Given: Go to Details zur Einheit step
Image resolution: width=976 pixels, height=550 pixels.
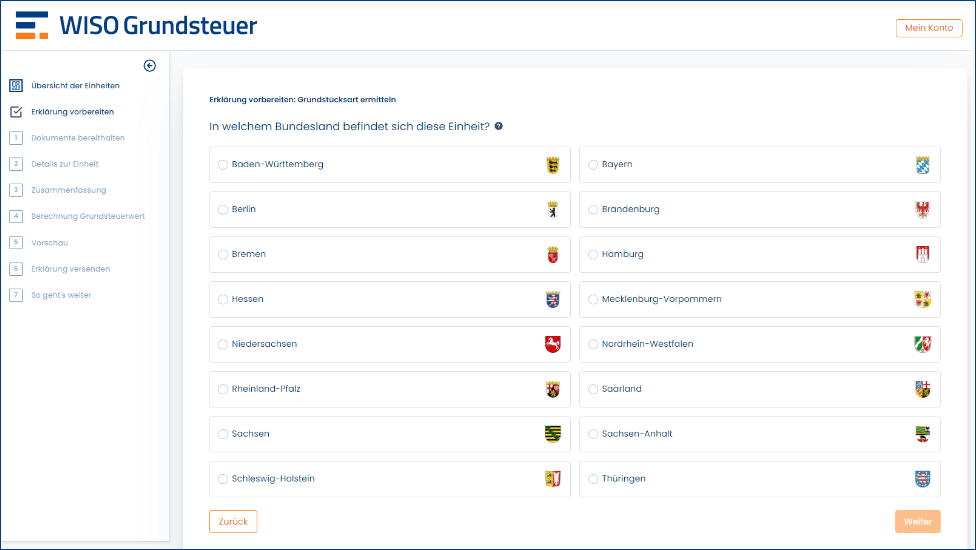Looking at the screenshot, I should (65, 164).
